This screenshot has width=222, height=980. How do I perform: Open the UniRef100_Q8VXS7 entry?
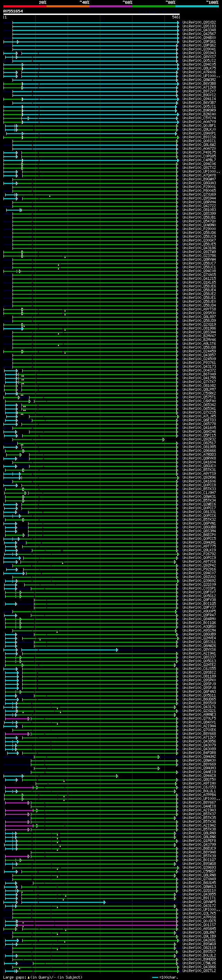click(199, 57)
